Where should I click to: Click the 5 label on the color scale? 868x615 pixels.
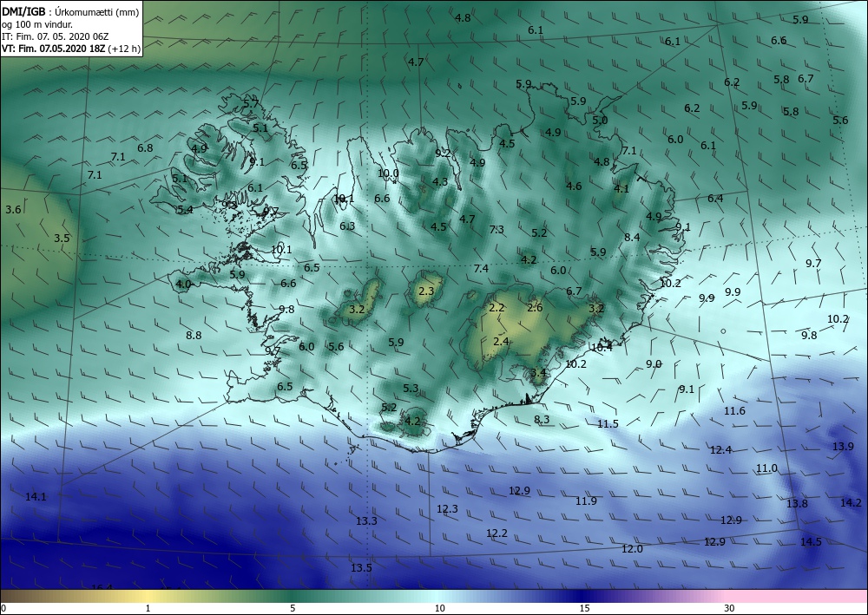tap(293, 608)
